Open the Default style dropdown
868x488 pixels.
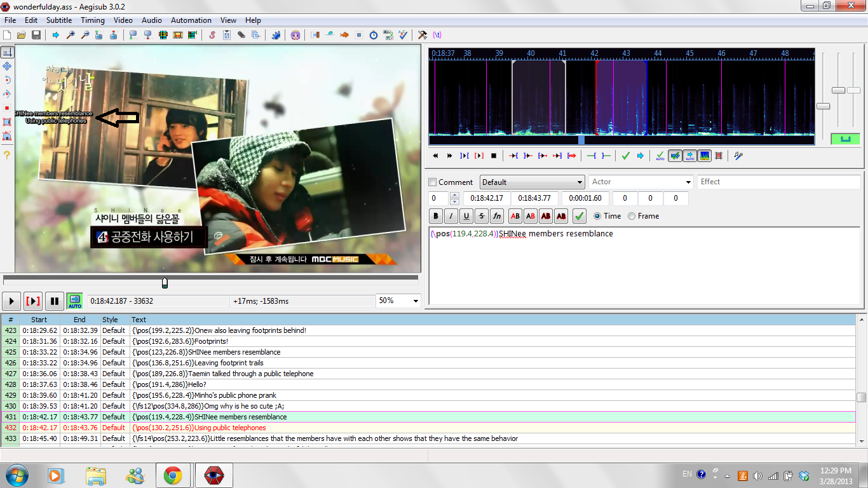[x=532, y=182]
